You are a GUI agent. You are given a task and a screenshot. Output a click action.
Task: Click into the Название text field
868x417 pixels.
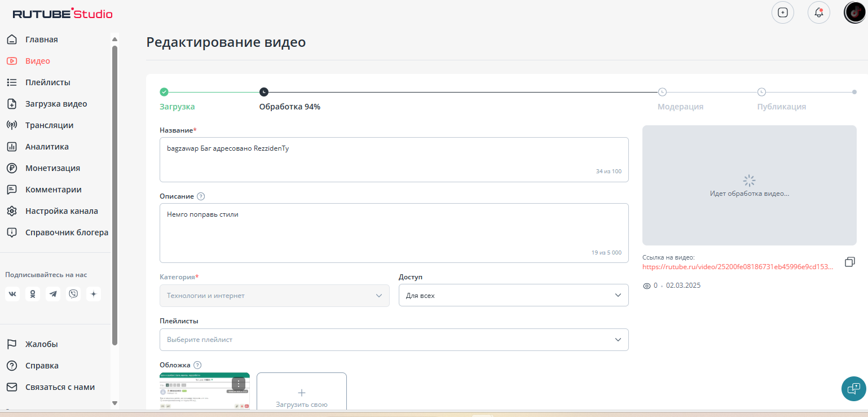tap(394, 159)
